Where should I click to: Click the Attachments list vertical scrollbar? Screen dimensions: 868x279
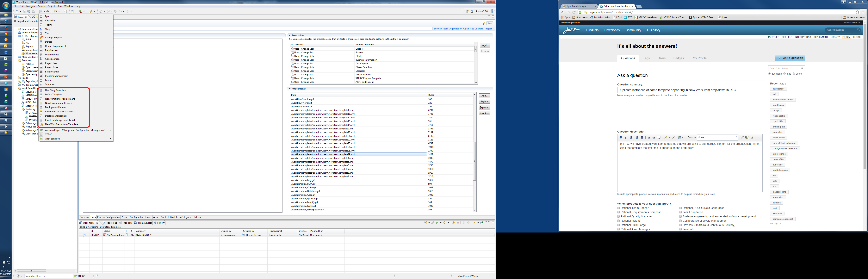point(474,161)
